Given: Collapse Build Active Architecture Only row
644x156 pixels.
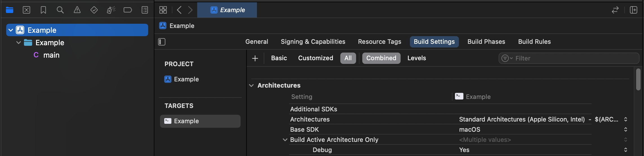Looking at the screenshot, I should [x=285, y=140].
